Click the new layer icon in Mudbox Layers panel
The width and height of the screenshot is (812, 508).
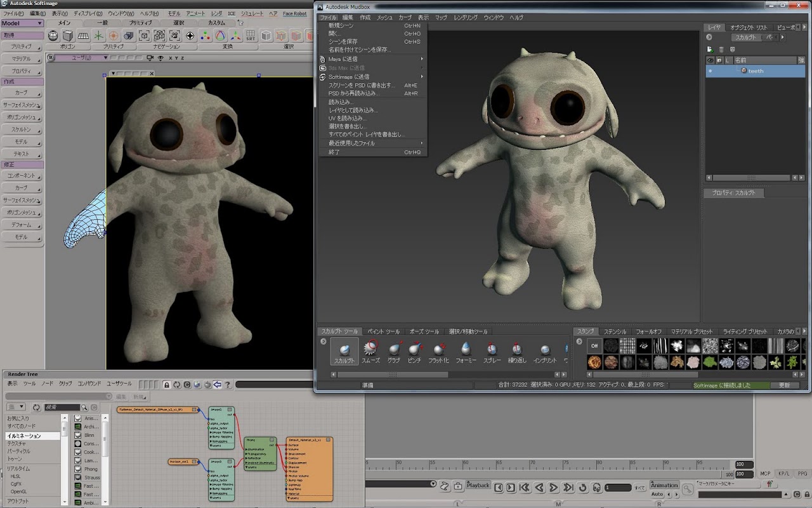[x=710, y=49]
